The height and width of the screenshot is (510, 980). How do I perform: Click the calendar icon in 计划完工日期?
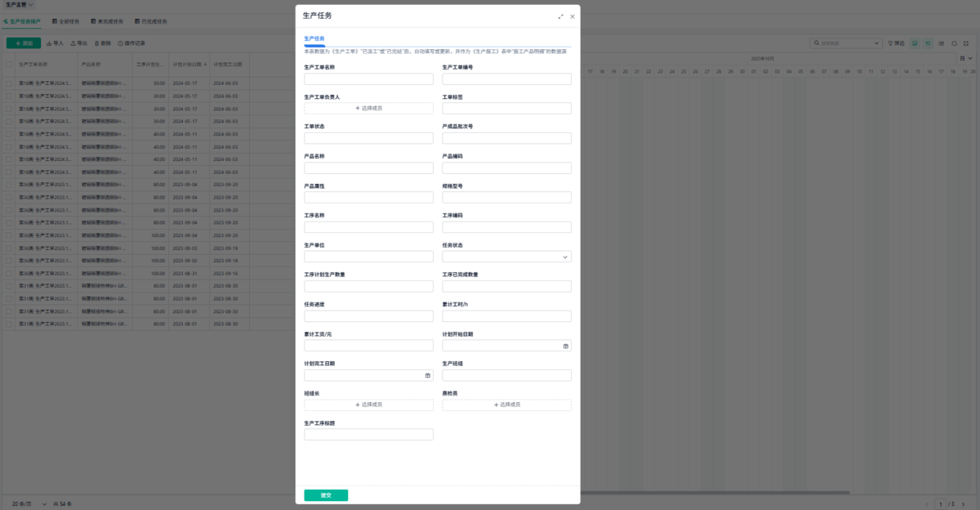428,375
